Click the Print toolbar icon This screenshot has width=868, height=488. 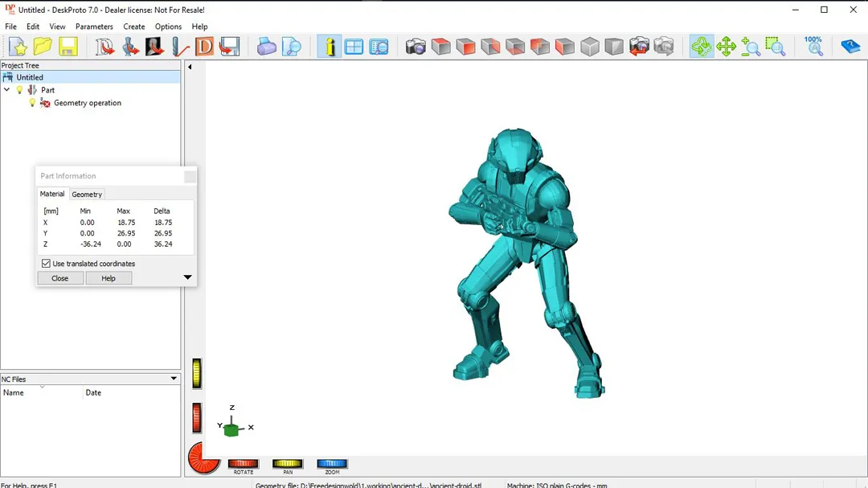(266, 47)
